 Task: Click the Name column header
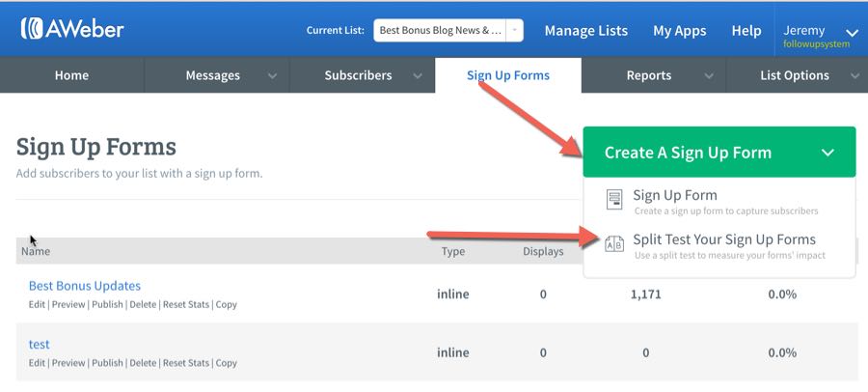pyautogui.click(x=36, y=251)
